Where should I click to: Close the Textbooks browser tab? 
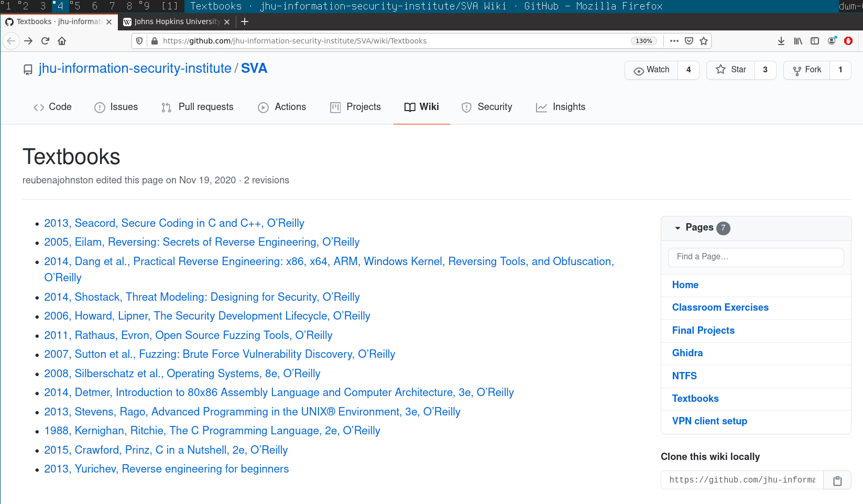pos(109,22)
